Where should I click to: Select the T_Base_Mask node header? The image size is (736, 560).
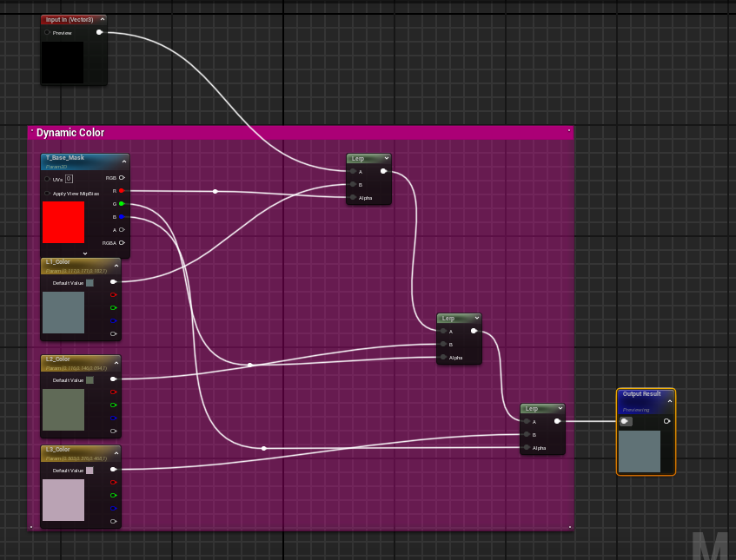[85, 161]
